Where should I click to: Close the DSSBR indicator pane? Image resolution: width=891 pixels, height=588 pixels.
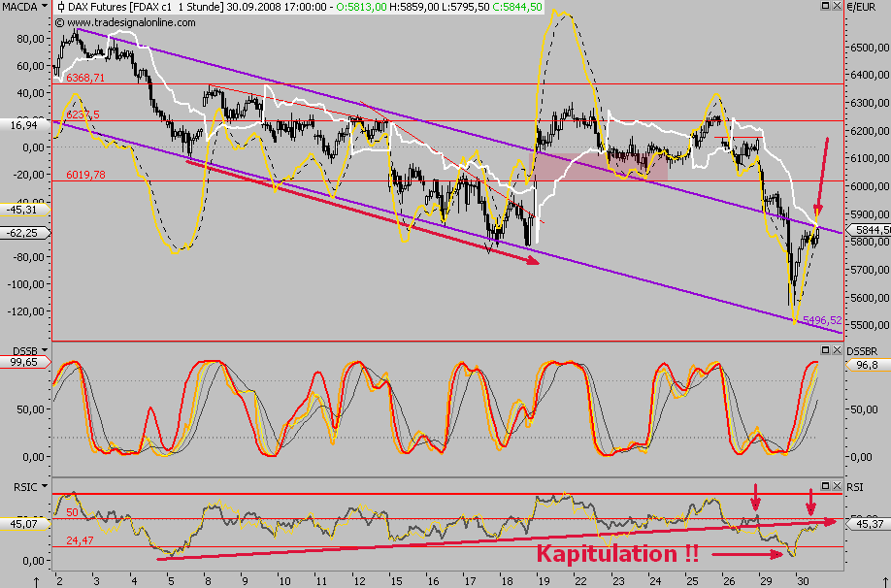tap(837, 350)
